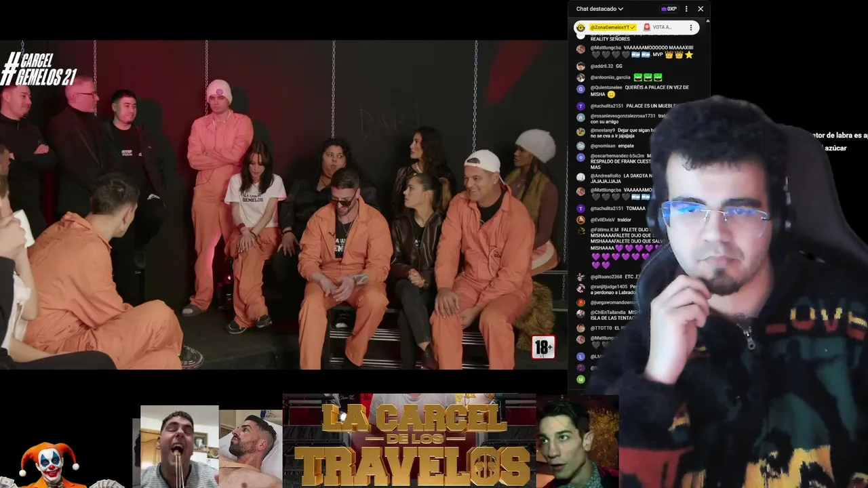Click avatar of @ranjitjudge1405
This screenshot has height=488, width=868.
580,288
